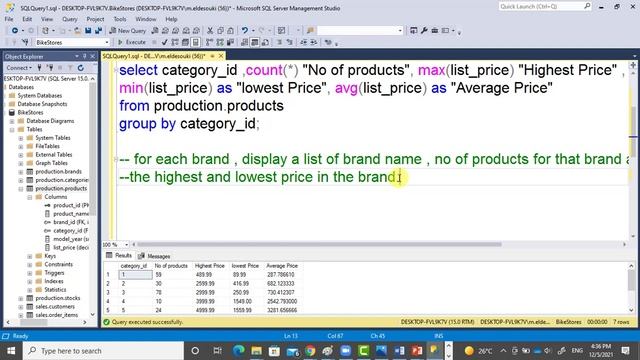The height and width of the screenshot is (360, 640).
Task: Click the notification center icon
Action: 626,351
